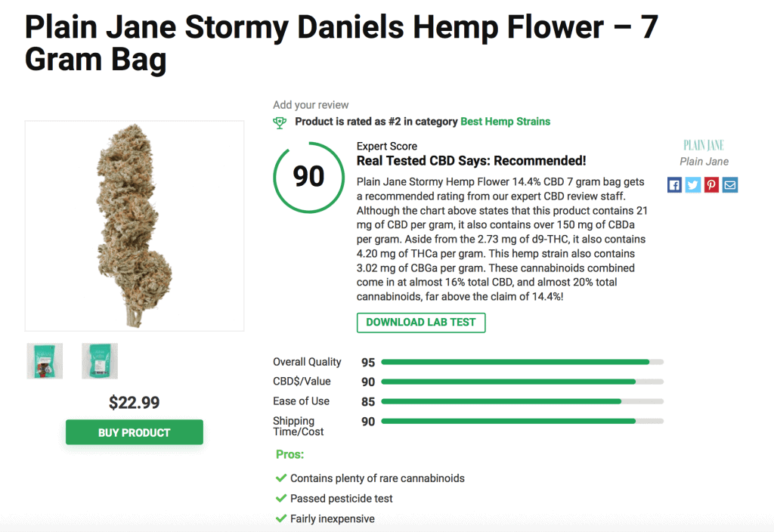Open the Add your review link

(311, 104)
